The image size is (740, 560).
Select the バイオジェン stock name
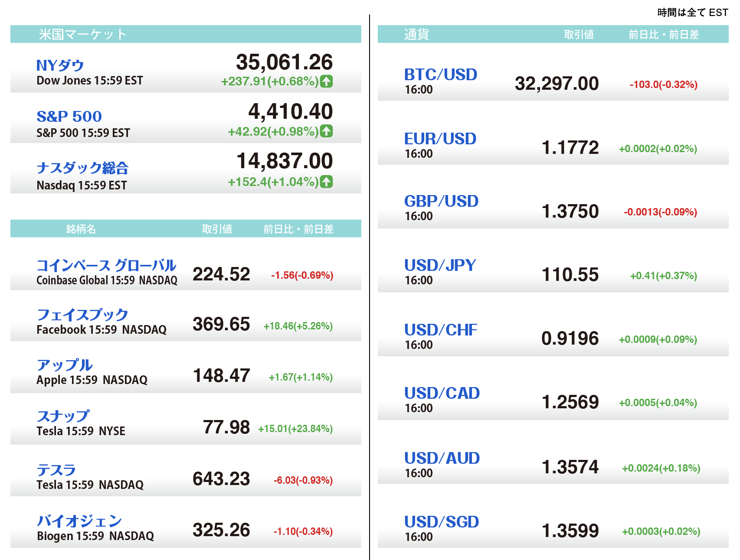click(79, 521)
